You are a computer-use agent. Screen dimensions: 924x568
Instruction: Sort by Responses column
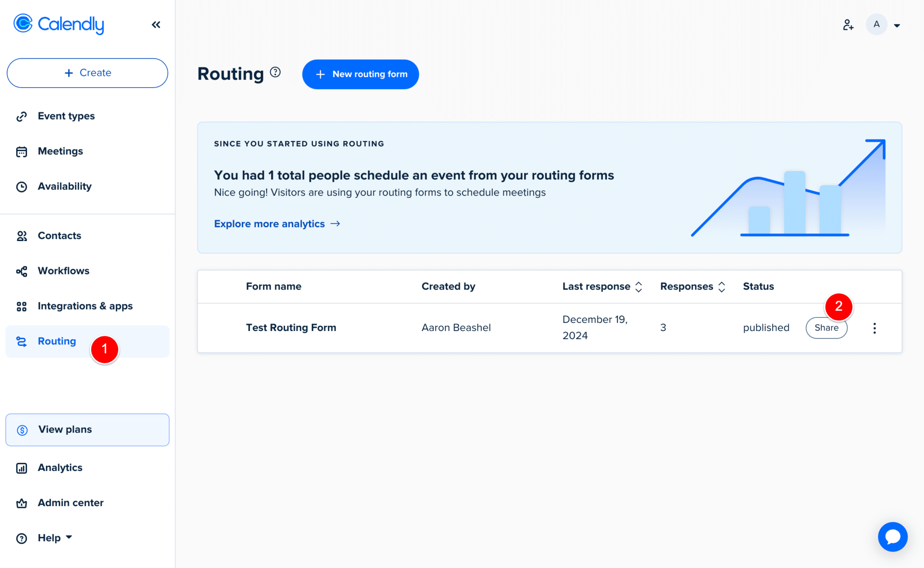[721, 287]
